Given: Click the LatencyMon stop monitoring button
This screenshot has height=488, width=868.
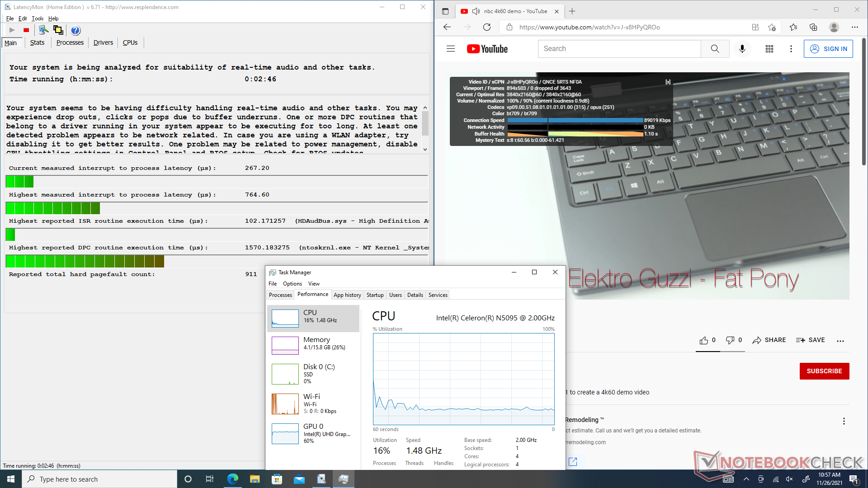Looking at the screenshot, I should click(26, 30).
